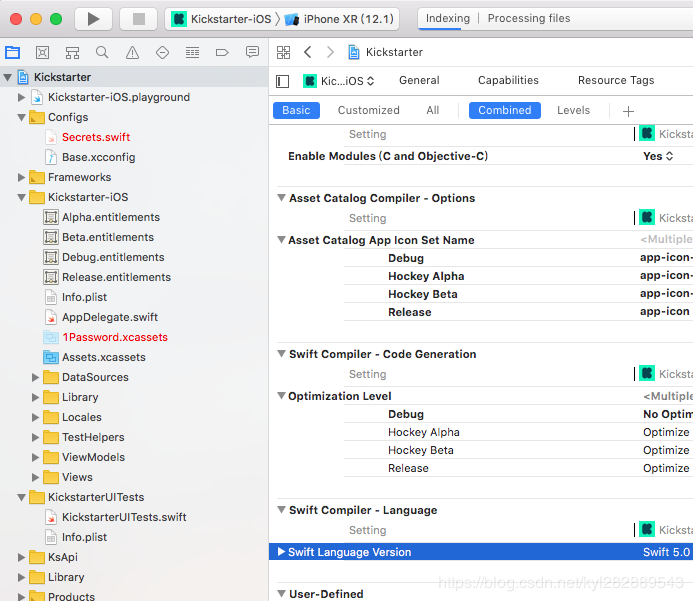Go back in editor history

308,52
